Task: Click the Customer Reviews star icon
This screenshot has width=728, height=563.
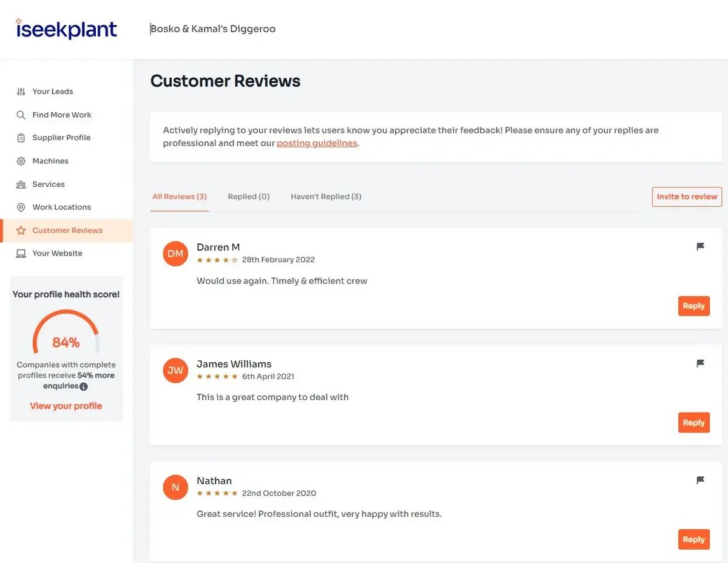Action: 21,231
